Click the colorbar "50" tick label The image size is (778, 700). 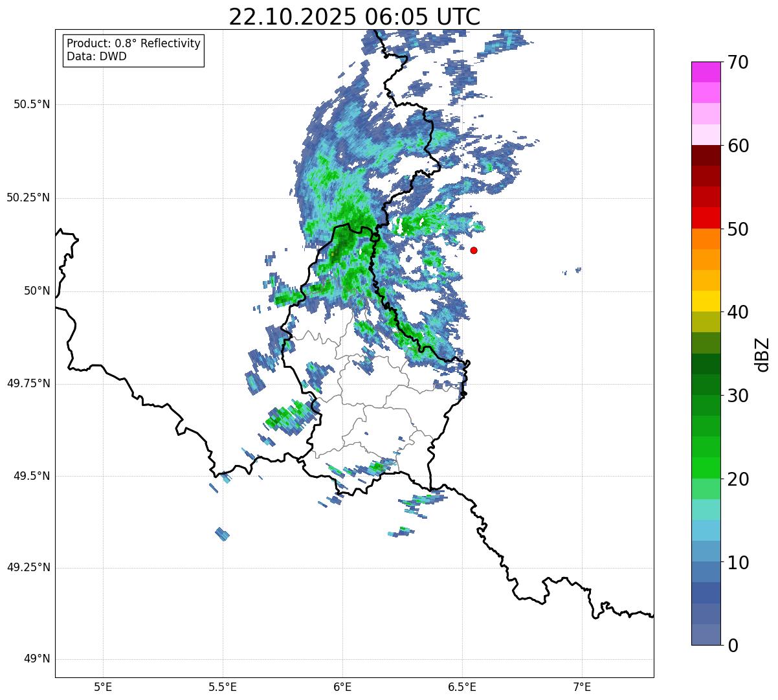point(738,229)
